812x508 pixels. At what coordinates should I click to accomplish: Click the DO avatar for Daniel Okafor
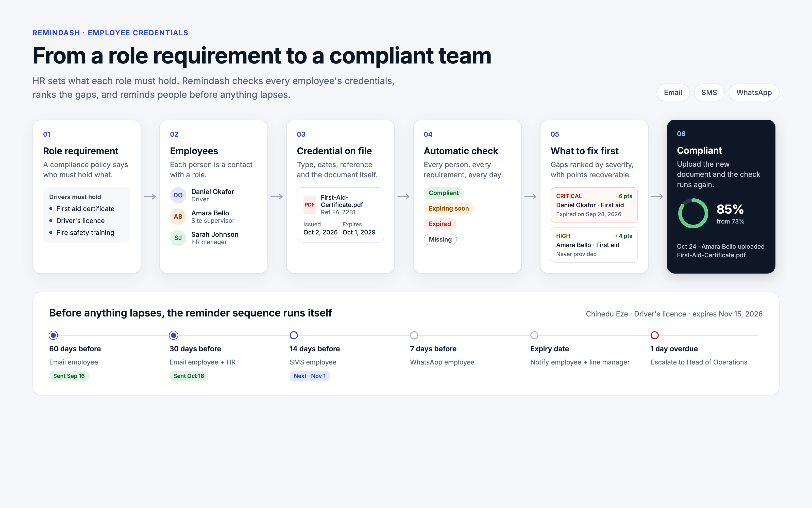(x=178, y=195)
